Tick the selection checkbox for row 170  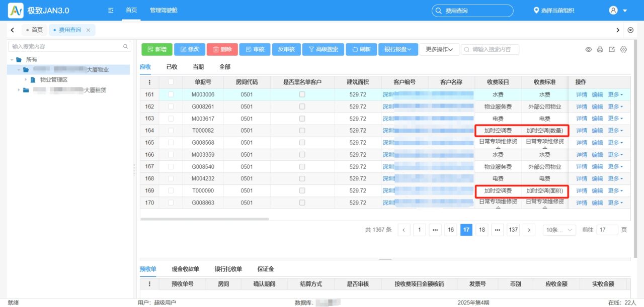click(171, 203)
